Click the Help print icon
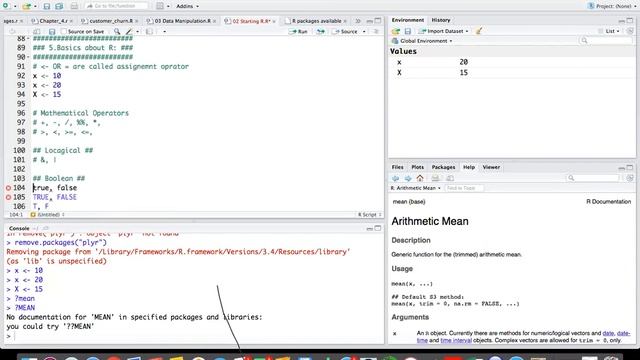The width and height of the screenshot is (640, 360). coord(436,178)
